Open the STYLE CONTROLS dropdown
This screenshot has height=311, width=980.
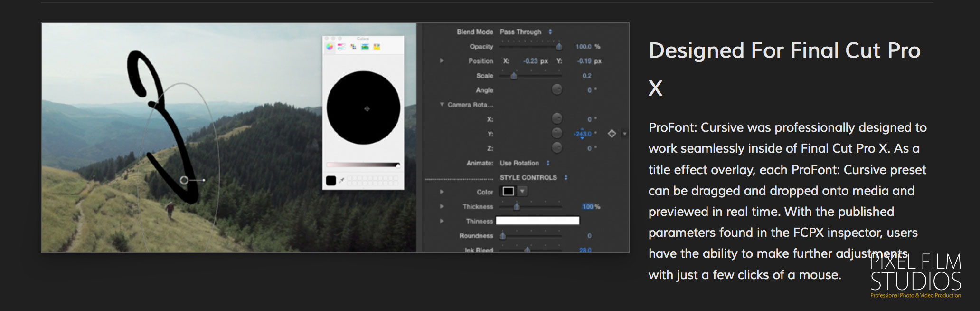click(533, 177)
